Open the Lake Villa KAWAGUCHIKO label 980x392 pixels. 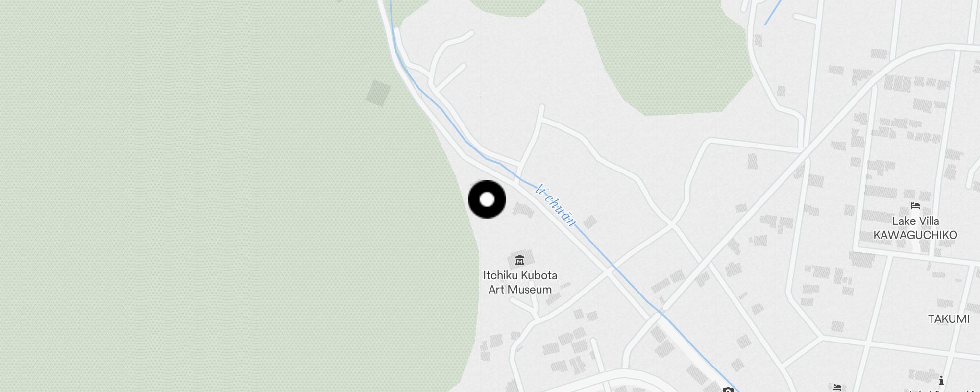[x=915, y=228]
